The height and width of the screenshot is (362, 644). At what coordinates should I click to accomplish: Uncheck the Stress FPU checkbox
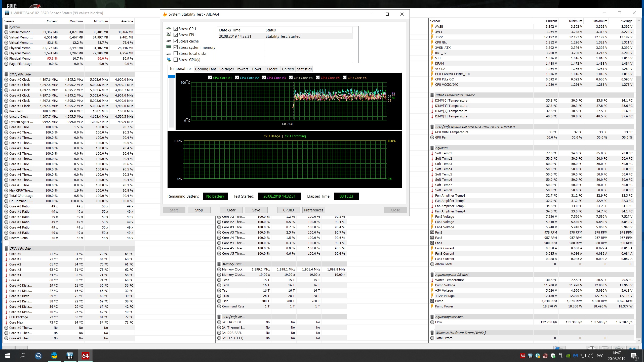176,35
